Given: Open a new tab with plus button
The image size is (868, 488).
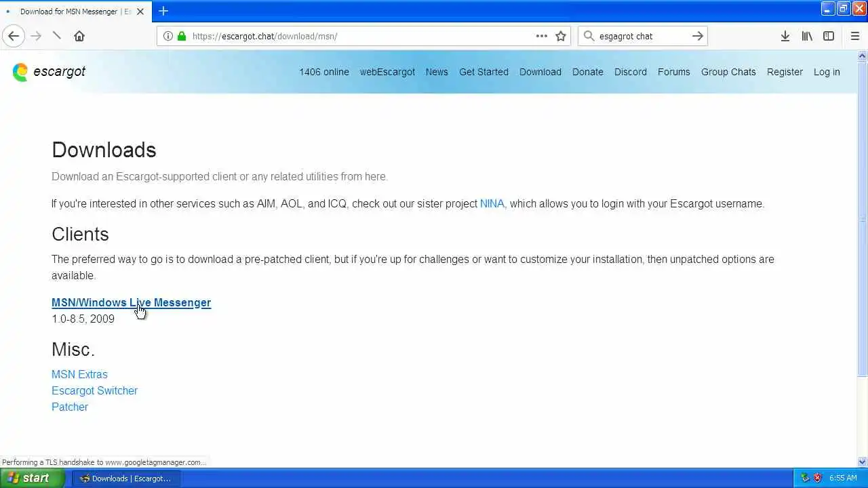Looking at the screenshot, I should click(x=163, y=11).
